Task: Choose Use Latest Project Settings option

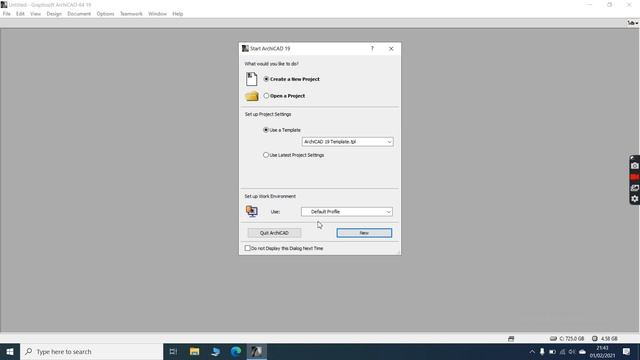Action: (x=266, y=155)
